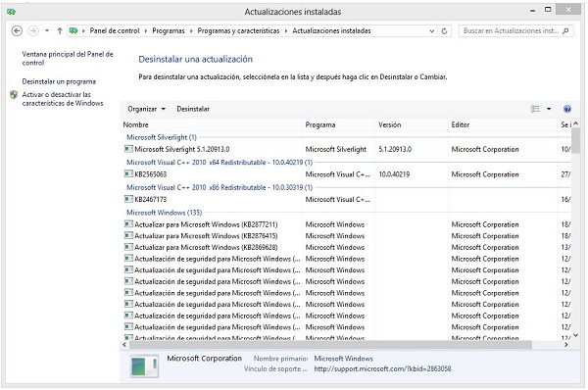The height and width of the screenshot is (390, 588).
Task: Go back with the Back arrow button
Action: (17, 30)
